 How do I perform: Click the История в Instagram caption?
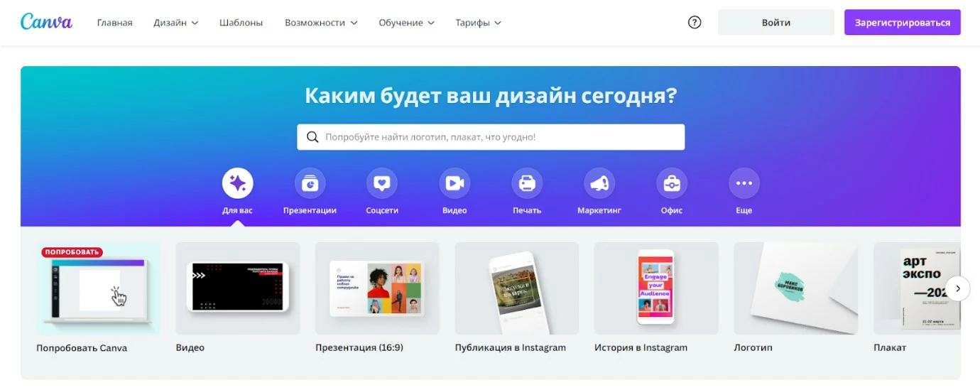click(641, 347)
